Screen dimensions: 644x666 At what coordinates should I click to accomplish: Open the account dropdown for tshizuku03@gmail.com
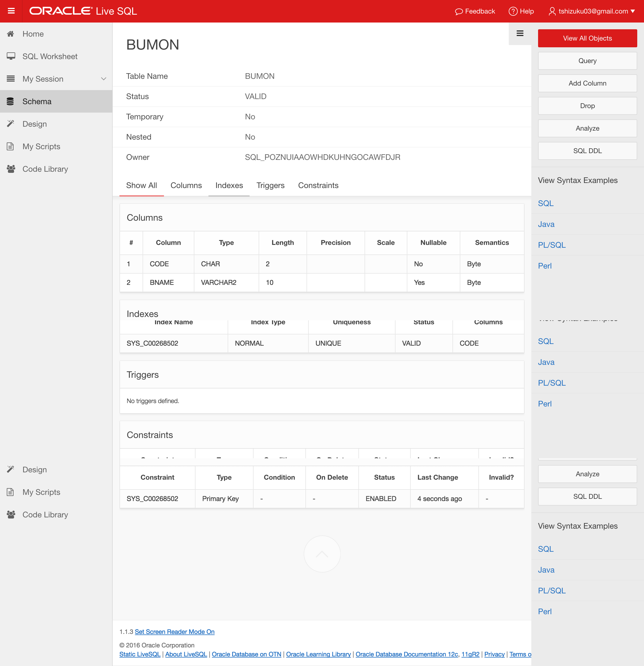pos(592,11)
